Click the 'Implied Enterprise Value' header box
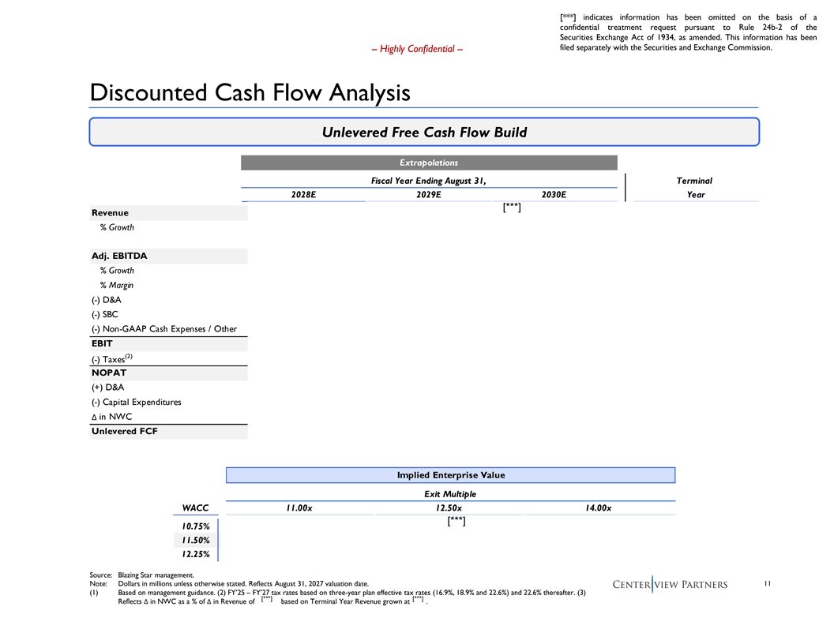This screenshot has height=644, width=834. coord(450,475)
